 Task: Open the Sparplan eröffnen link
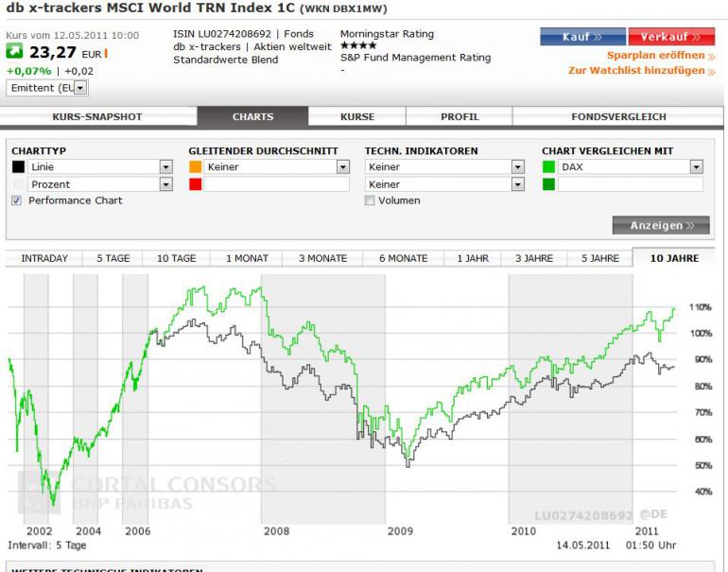tap(661, 55)
